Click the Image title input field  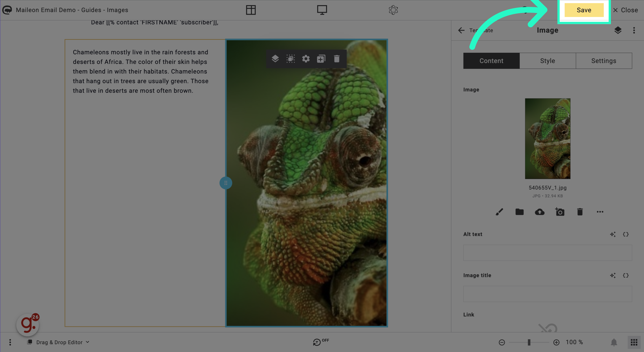[x=548, y=294]
